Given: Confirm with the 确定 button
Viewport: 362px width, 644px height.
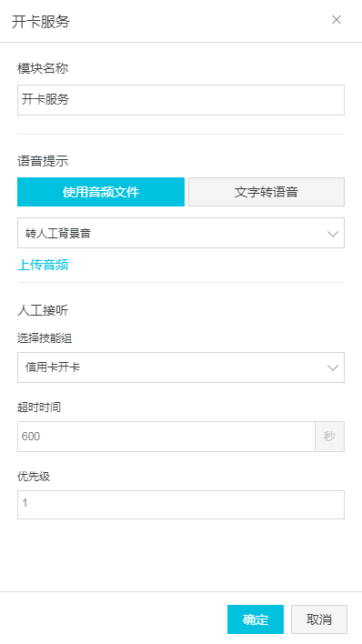Looking at the screenshot, I should (256, 619).
